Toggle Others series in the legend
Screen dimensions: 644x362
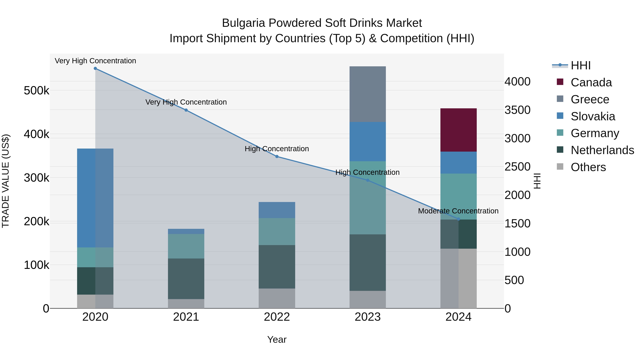581,167
